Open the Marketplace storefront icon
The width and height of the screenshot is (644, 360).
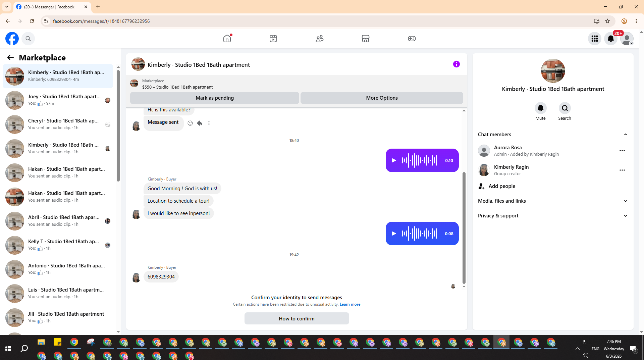(366, 39)
